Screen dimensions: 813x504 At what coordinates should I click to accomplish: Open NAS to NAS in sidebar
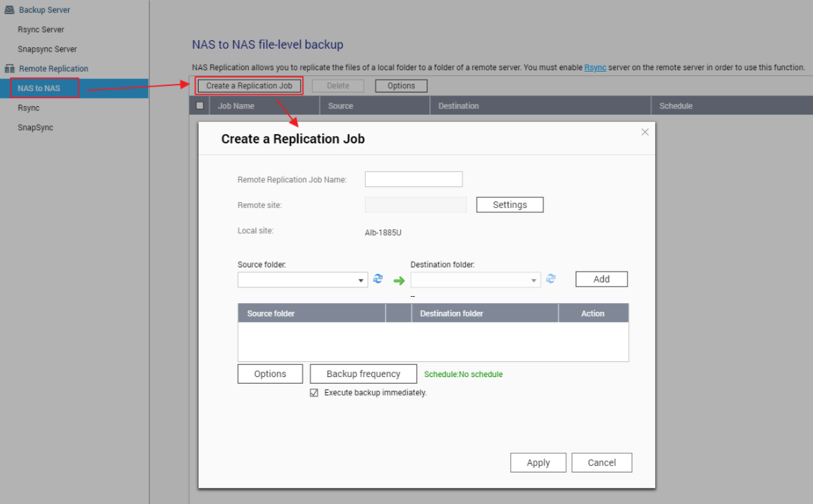[x=39, y=88]
